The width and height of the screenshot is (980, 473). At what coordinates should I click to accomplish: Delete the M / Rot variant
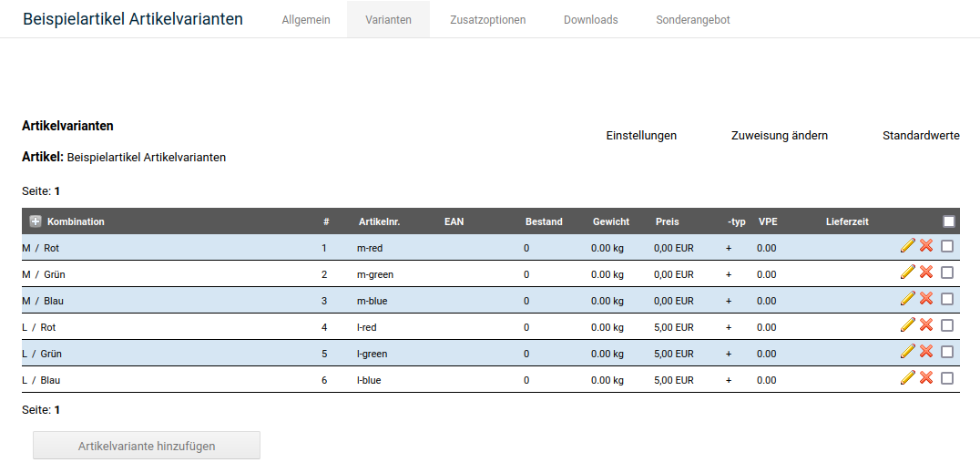(926, 245)
